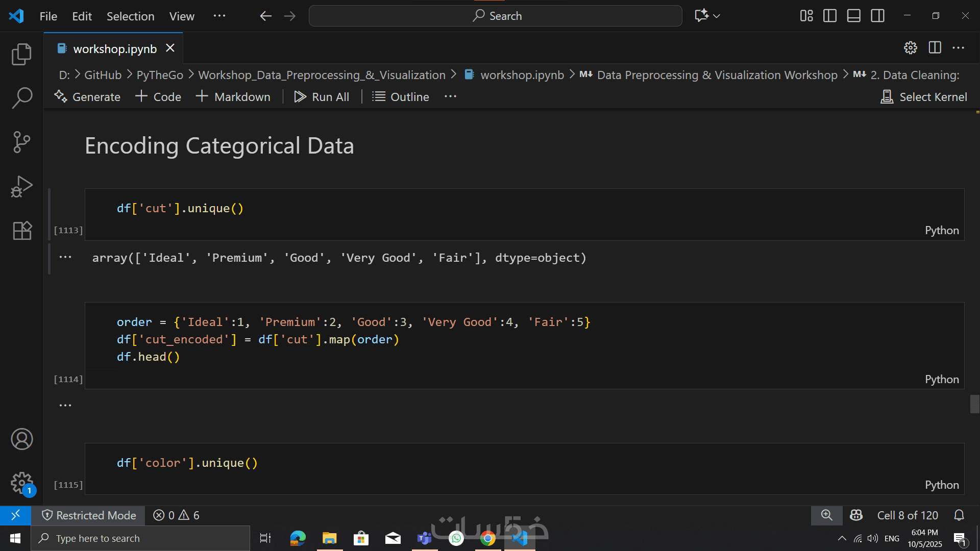
Task: Click Run All in the notebook toolbar
Action: pos(322,97)
